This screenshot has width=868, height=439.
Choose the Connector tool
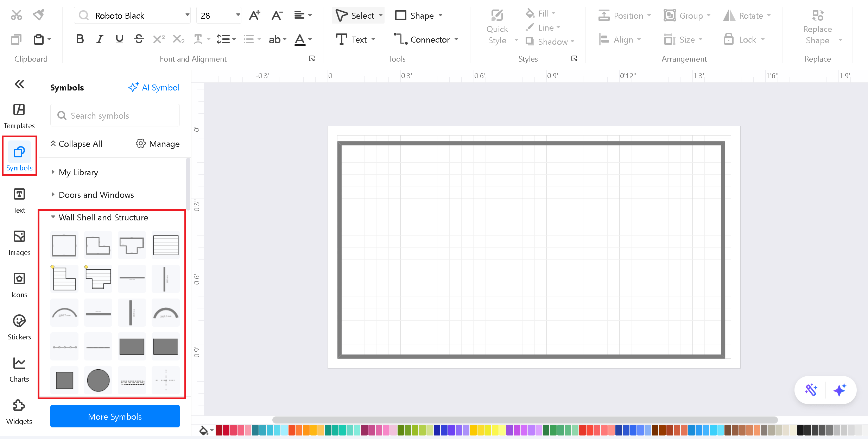click(426, 39)
